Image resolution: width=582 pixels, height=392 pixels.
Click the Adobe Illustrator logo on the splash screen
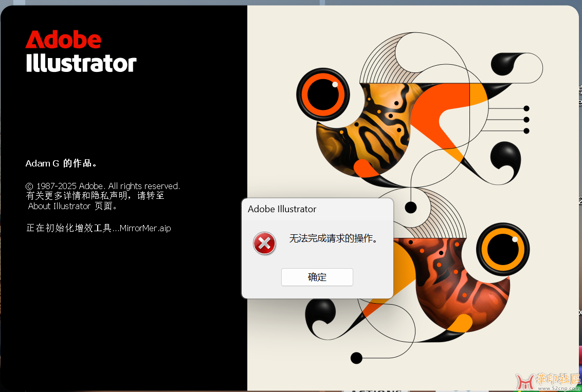point(81,51)
